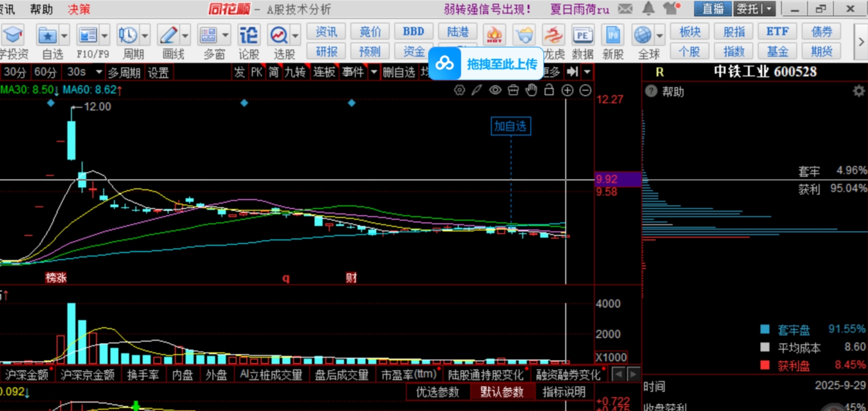Click 默认参数 default parameters button
The height and width of the screenshot is (411, 868).
(x=502, y=392)
